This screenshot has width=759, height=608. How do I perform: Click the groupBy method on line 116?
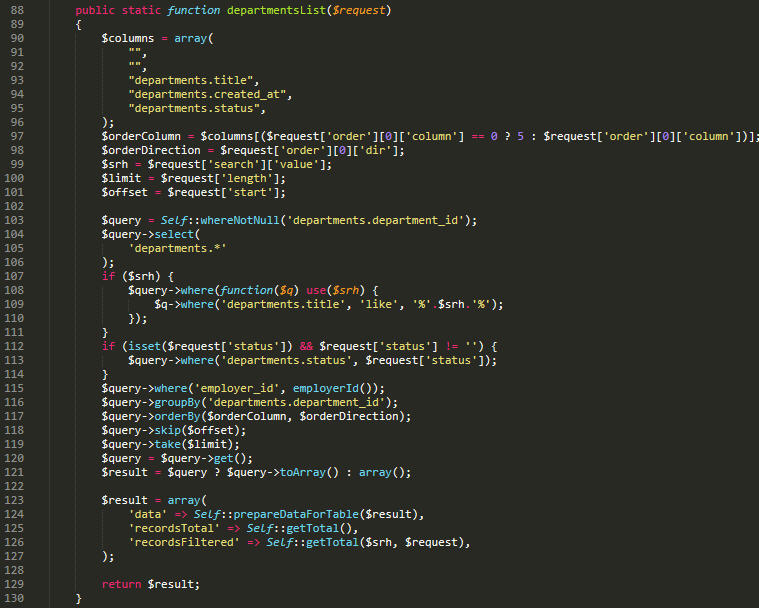178,403
